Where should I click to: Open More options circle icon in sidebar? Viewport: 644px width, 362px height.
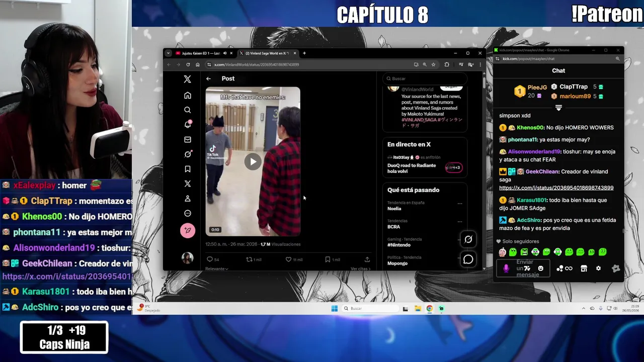187,213
